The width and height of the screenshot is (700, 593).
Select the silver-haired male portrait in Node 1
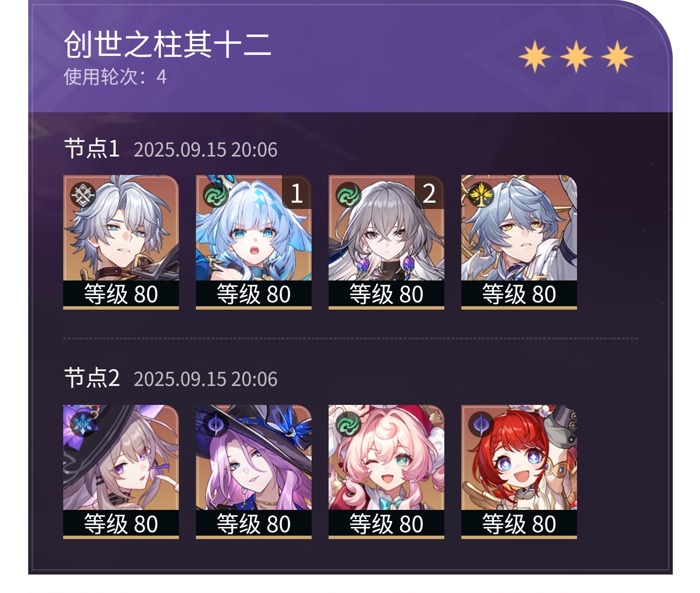click(121, 242)
